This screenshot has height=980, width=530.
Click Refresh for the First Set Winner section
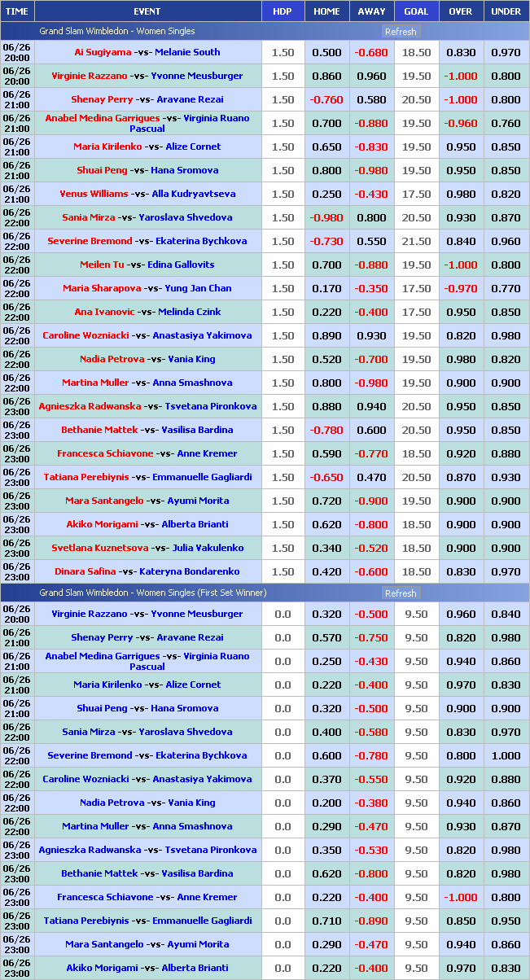click(x=400, y=593)
